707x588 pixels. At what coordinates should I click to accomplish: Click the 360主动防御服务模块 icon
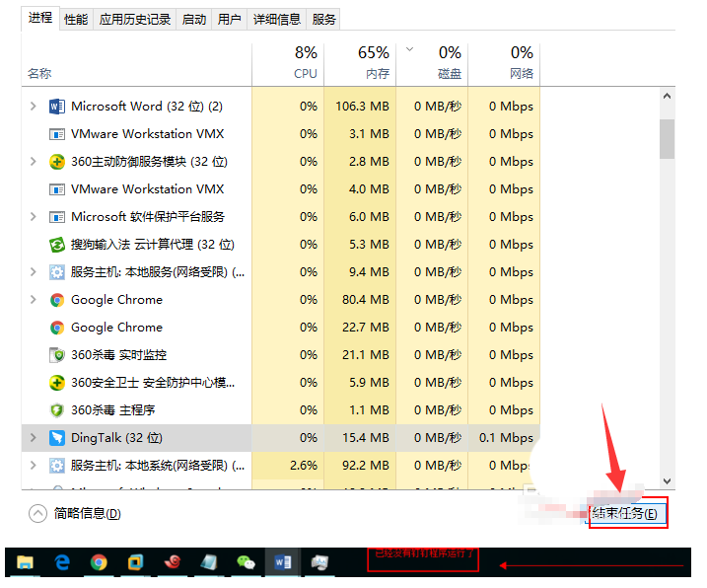[x=57, y=162]
